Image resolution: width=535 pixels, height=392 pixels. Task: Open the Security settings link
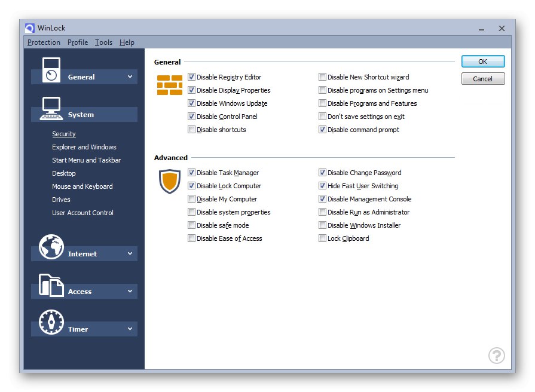pyautogui.click(x=64, y=134)
